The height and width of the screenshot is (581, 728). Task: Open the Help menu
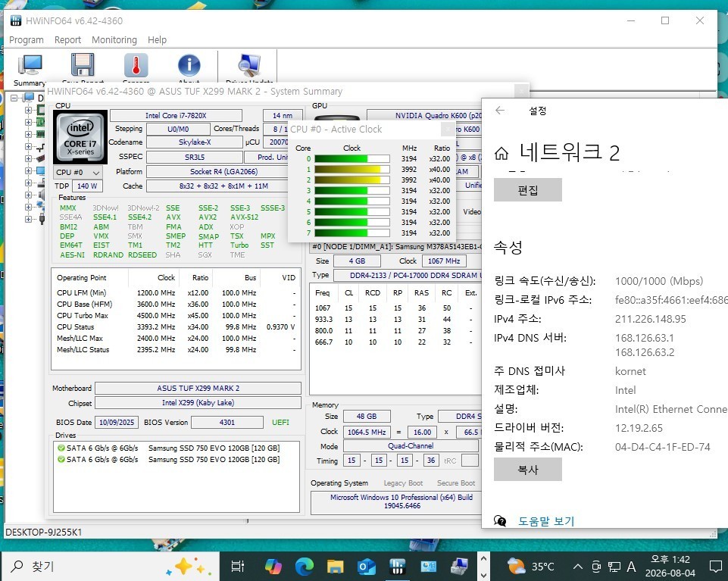(x=157, y=40)
